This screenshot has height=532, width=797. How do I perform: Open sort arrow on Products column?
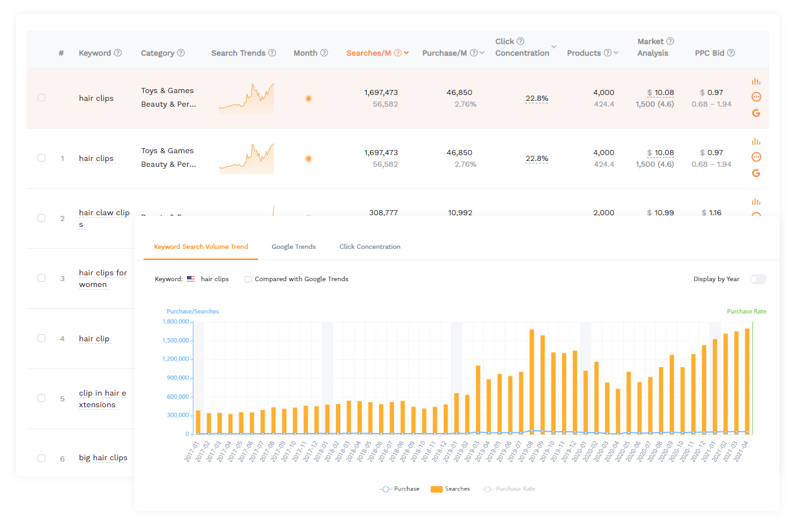616,53
